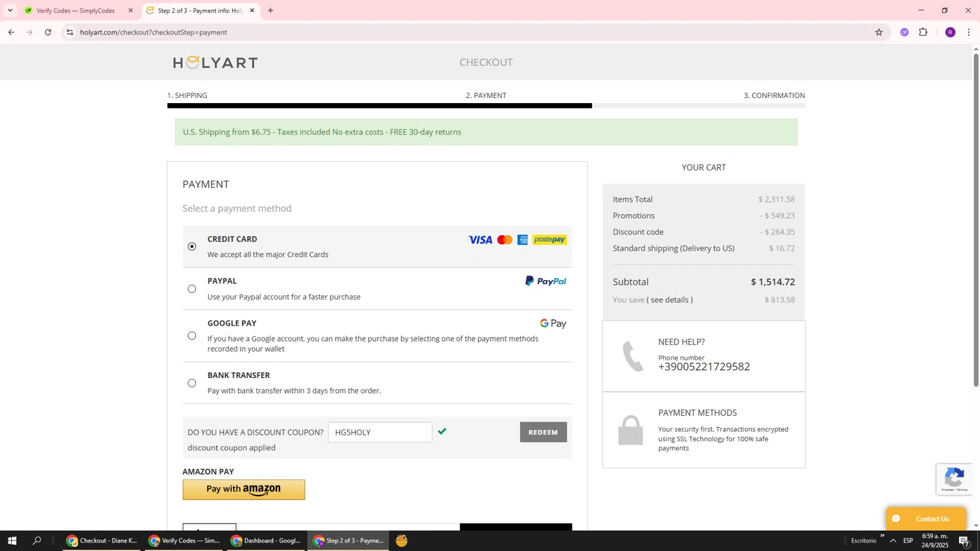Click the green coupon checkmark icon
This screenshot has height=551, width=980.
[442, 431]
